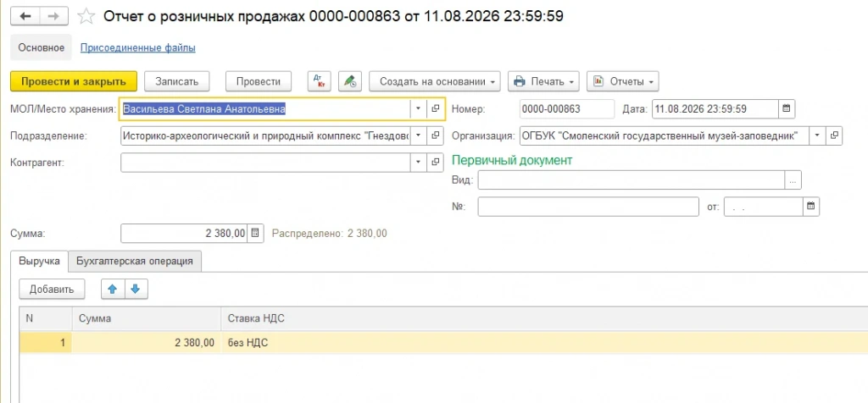
Task: Click into the Номер field
Action: (x=567, y=109)
